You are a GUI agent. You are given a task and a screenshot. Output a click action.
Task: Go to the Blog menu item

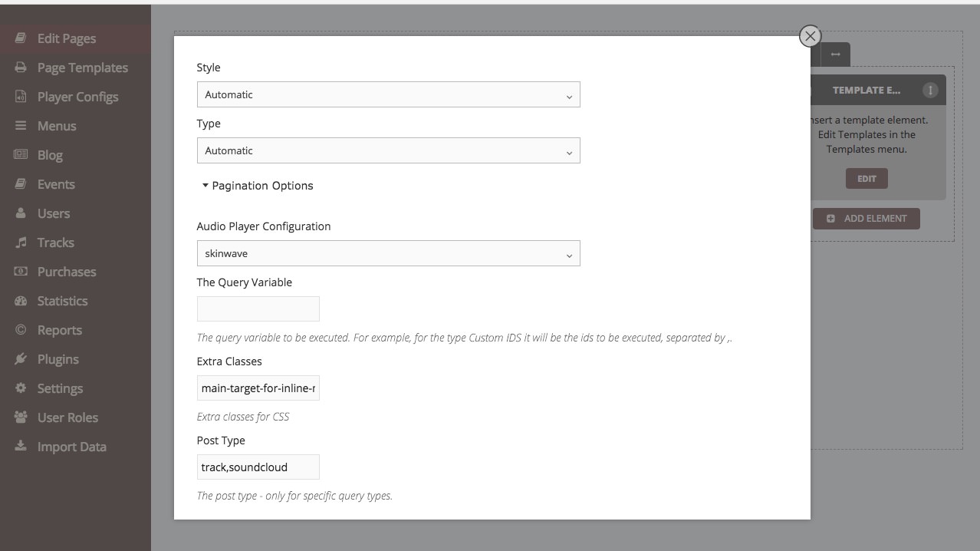point(50,155)
